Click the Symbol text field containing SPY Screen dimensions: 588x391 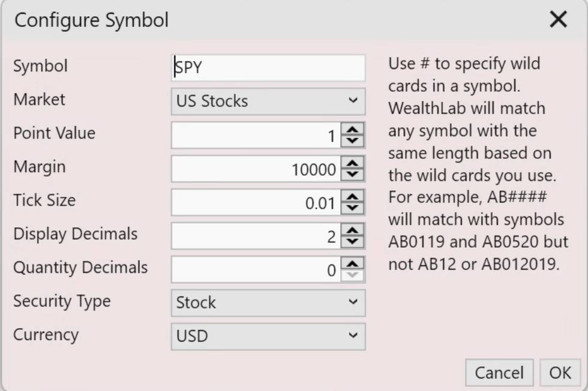tap(268, 68)
